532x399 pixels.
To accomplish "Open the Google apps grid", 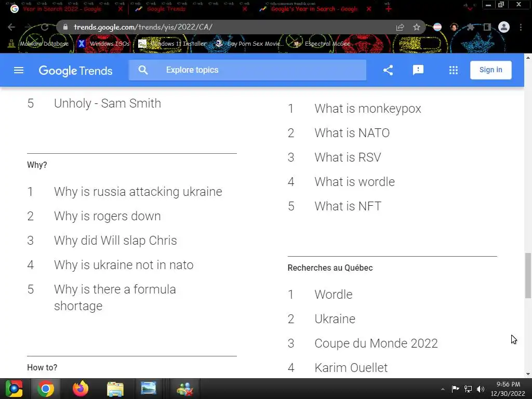I will (453, 70).
